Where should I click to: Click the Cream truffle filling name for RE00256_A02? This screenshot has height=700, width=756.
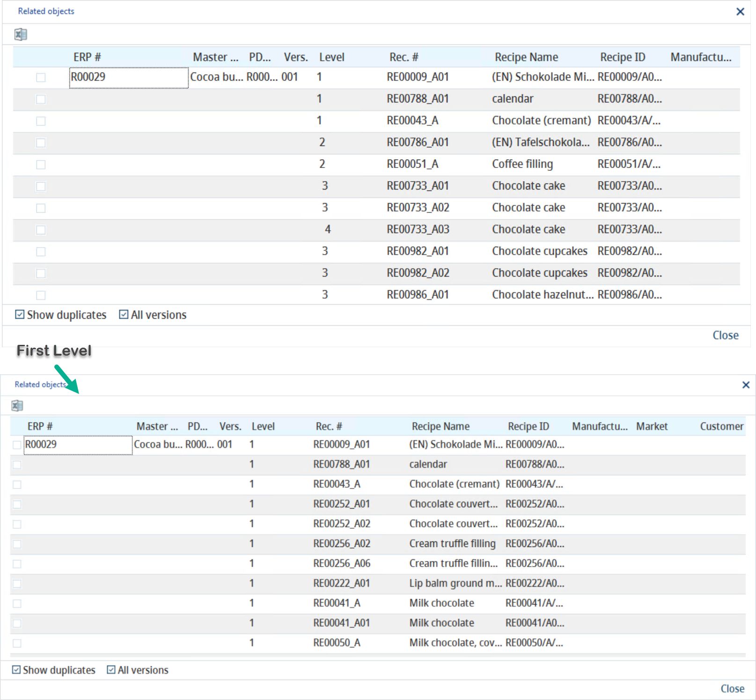tap(452, 544)
